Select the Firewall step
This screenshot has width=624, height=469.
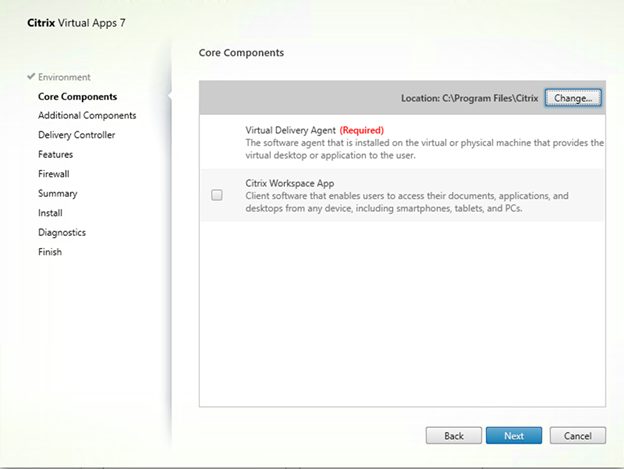[x=54, y=174]
